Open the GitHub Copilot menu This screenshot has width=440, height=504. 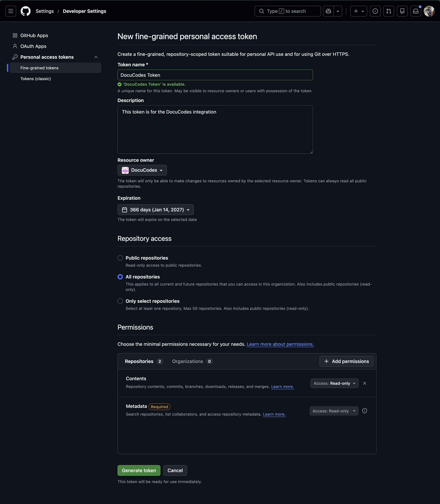pyautogui.click(x=328, y=11)
